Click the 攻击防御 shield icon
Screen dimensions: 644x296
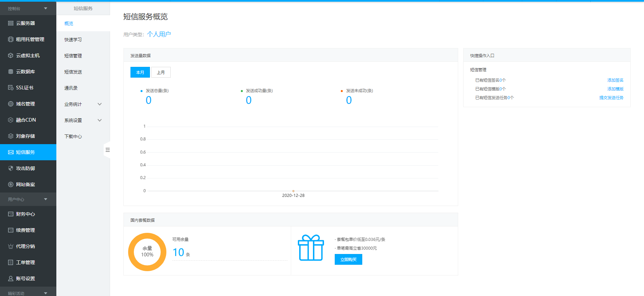coord(11,168)
